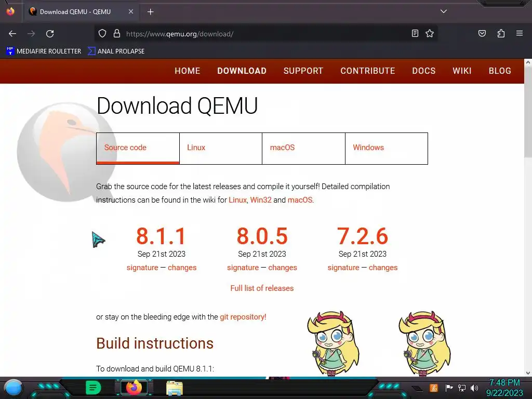
Task: Open the second bookmark in bookmarks toolbar
Action: (x=116, y=51)
